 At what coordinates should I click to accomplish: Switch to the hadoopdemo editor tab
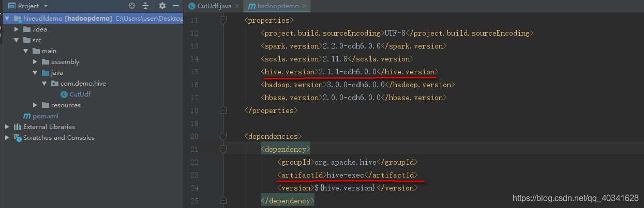coord(277,6)
